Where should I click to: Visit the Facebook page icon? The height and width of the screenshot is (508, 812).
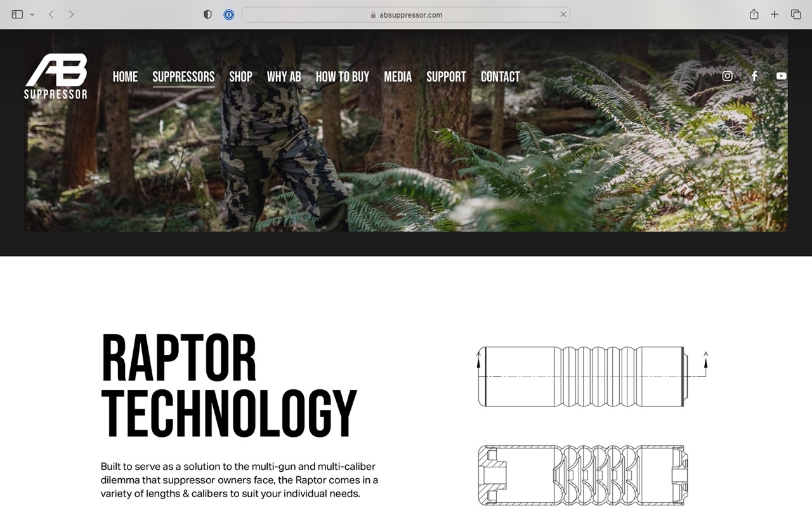click(754, 76)
